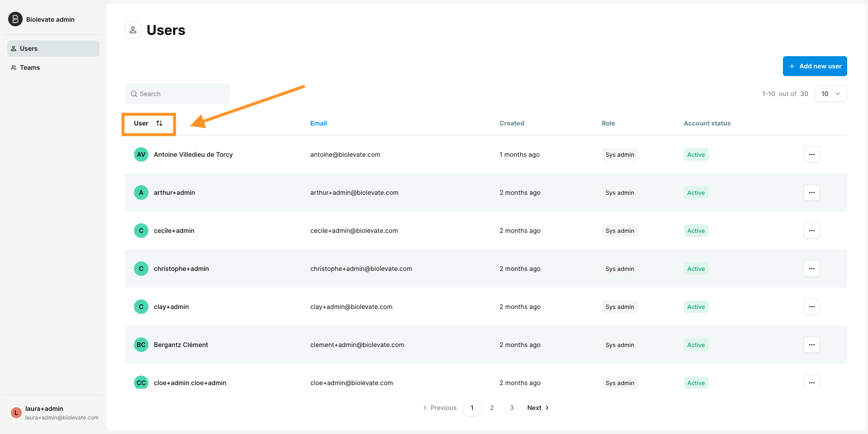Open actions menu for Bergantz Clément row
Image resolution: width=868 pixels, height=434 pixels.
pos(812,345)
